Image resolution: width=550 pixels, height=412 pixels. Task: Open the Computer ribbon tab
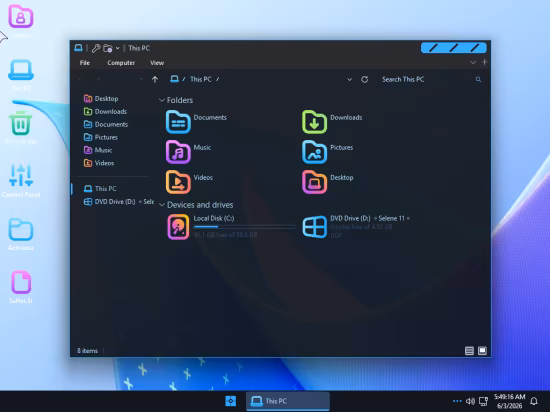121,63
